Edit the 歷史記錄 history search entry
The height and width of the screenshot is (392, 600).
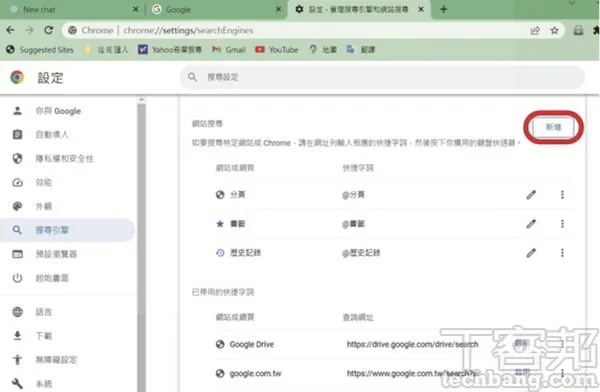(x=531, y=253)
